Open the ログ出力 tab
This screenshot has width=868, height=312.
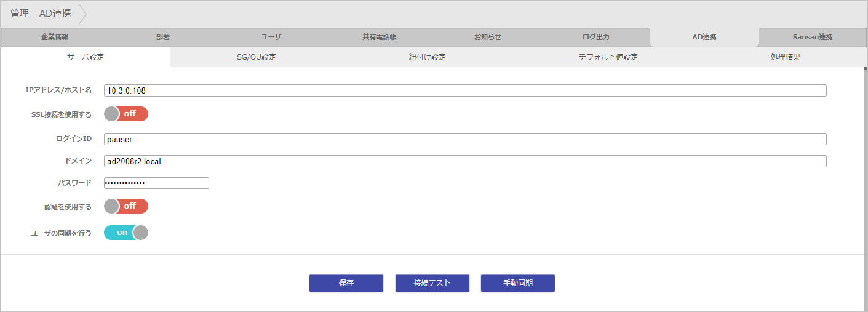click(x=596, y=37)
